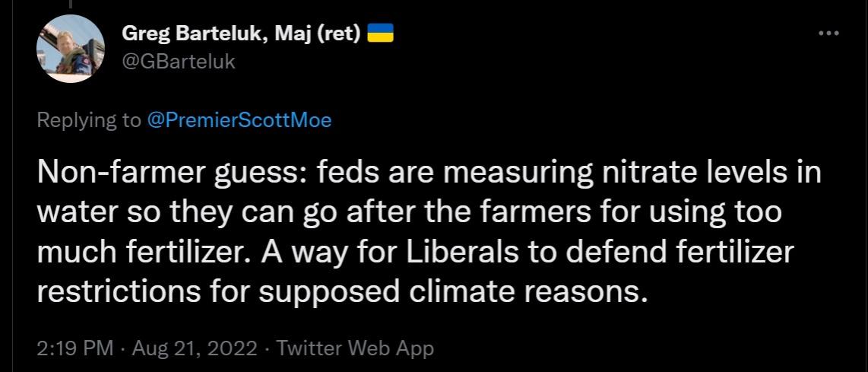Viewport: 868px width, 372px height.
Task: Open Greg Barteluk's profile picture
Action: [x=70, y=49]
